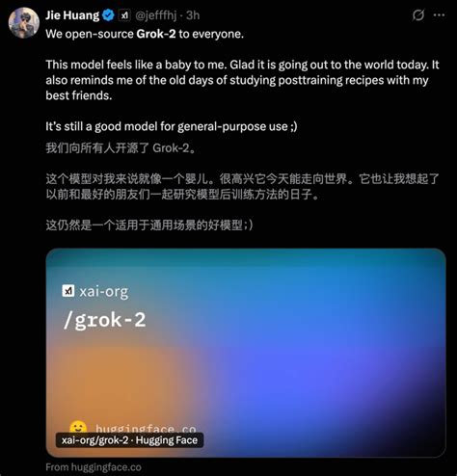457x476 pixels.
Task: Click the last Chinese translated line with wink
Action: [x=149, y=225]
